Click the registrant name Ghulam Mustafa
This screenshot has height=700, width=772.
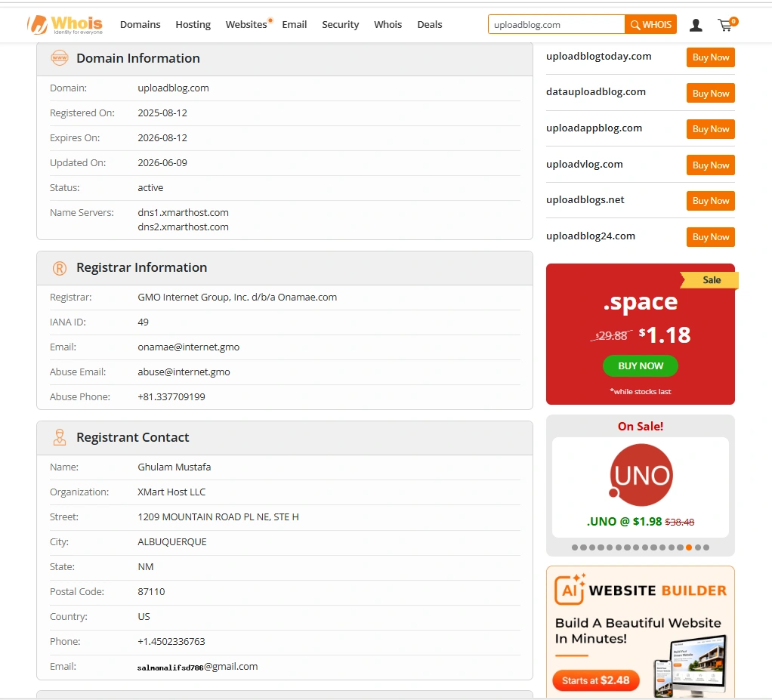[x=174, y=467]
